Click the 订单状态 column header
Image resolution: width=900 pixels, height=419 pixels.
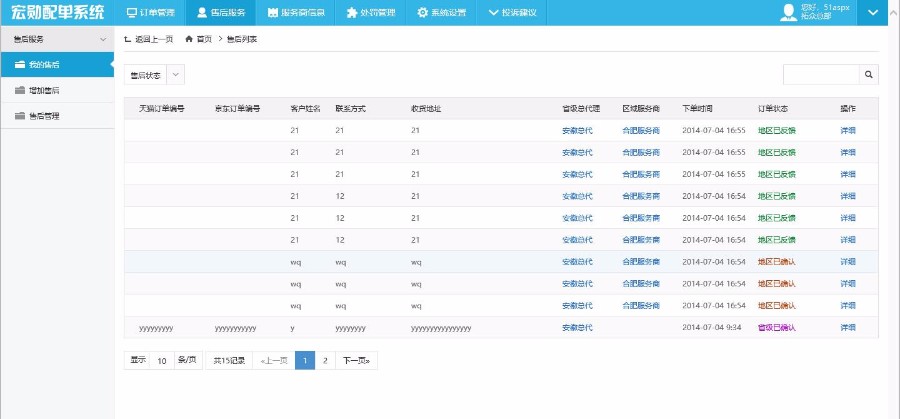[773, 108]
